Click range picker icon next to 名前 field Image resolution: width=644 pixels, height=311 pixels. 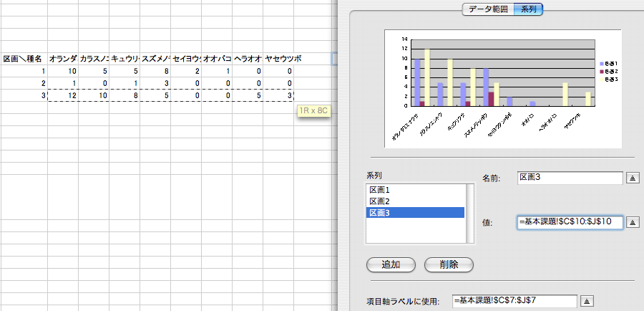[633, 178]
